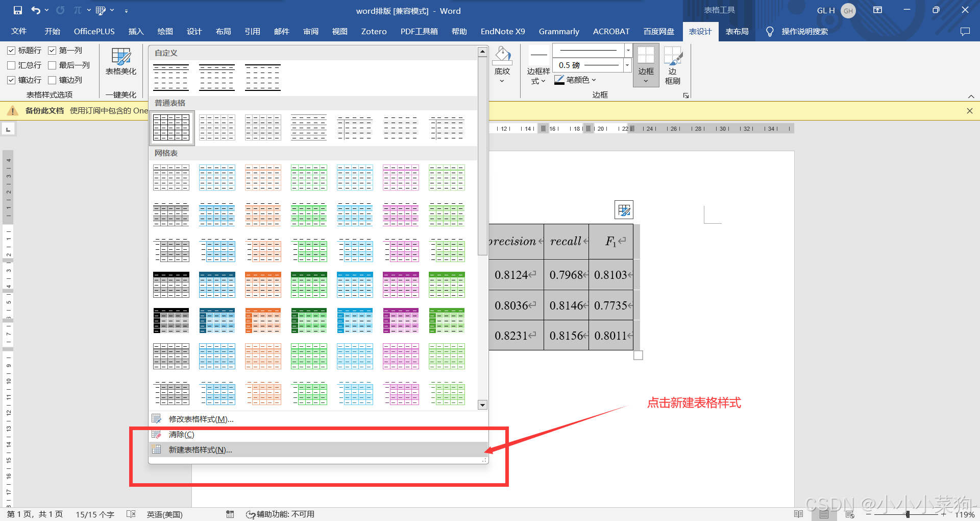
Task: Click the floating table beautify icon near the table
Action: click(x=624, y=210)
